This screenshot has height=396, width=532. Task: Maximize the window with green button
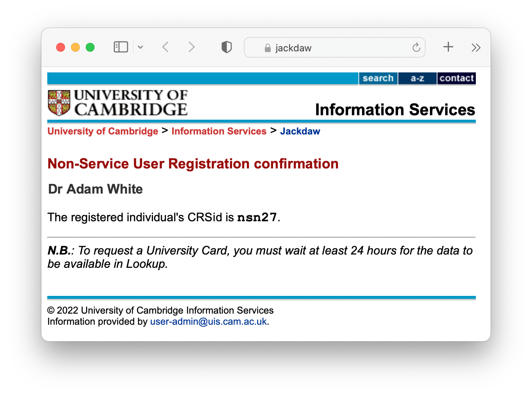tap(90, 47)
